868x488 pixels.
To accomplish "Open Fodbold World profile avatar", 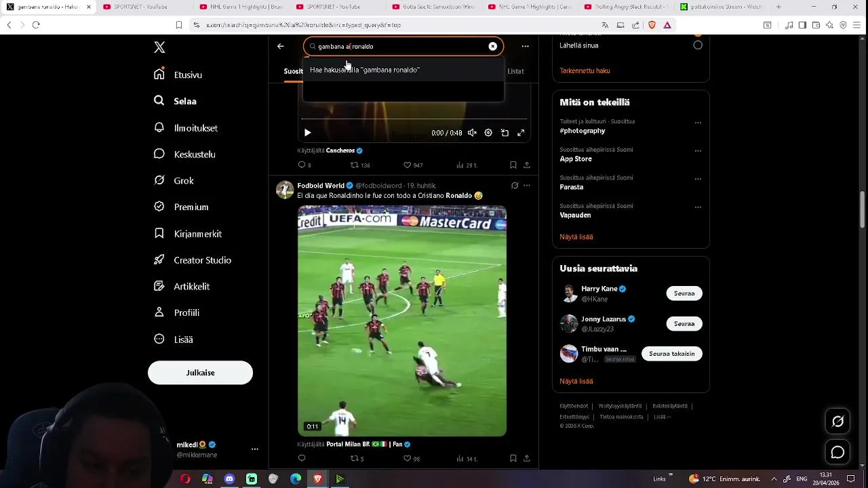I will click(285, 190).
